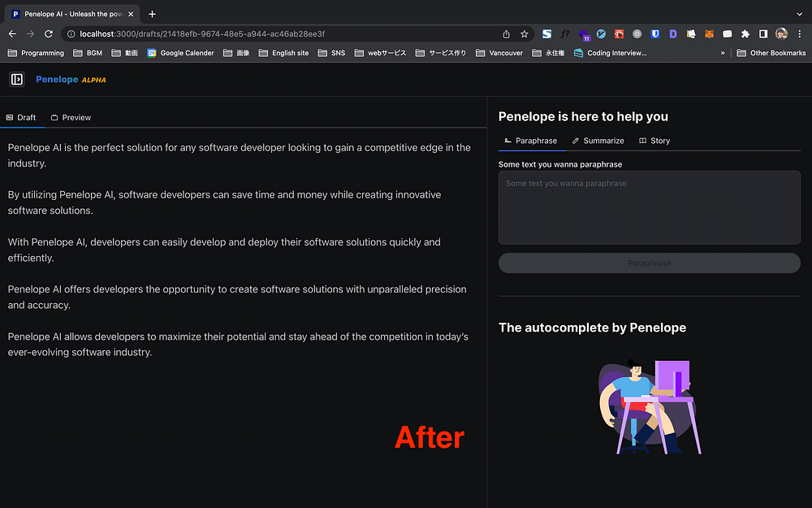Open the Other Bookmarks folder

pos(771,53)
